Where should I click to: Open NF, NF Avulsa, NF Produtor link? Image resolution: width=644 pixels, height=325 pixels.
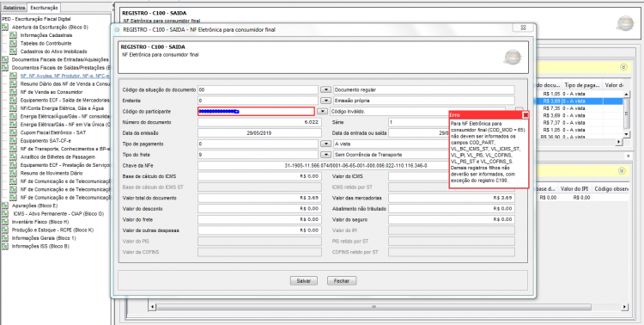click(x=65, y=77)
